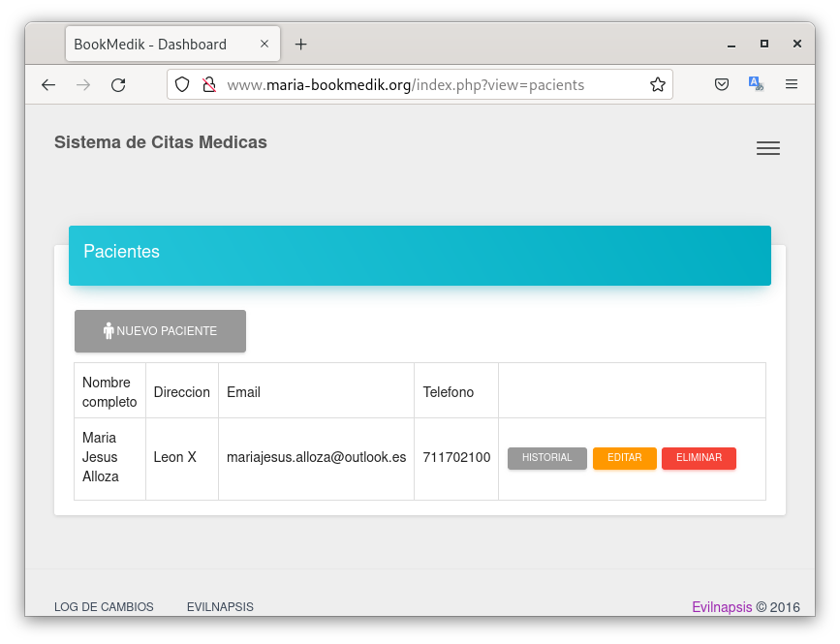Open the Log de Cambios footer link
The image size is (840, 644).
104,607
